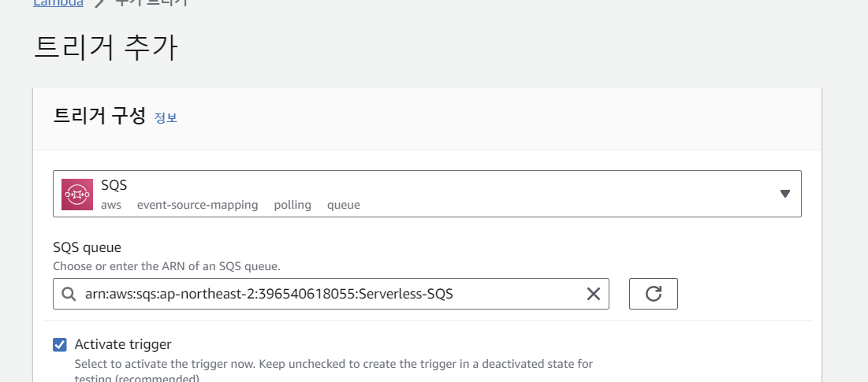Click the breadcrumb chevron separator after Lambda
This screenshot has width=868, height=382.
pyautogui.click(x=99, y=3)
